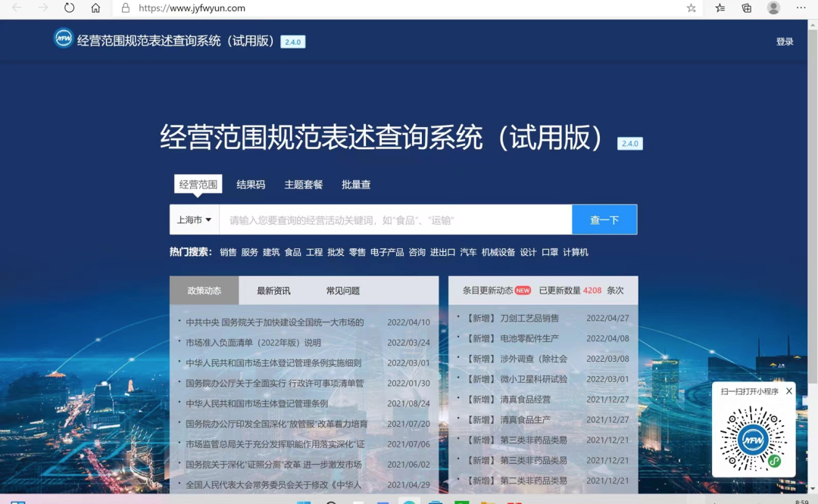Click the browser profile avatar icon
818x504 pixels.
pos(773,8)
